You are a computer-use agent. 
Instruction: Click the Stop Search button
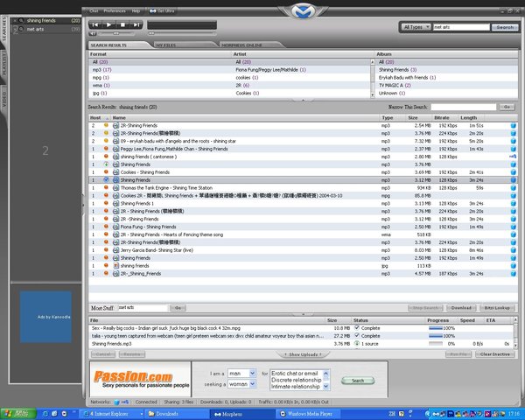tap(425, 308)
